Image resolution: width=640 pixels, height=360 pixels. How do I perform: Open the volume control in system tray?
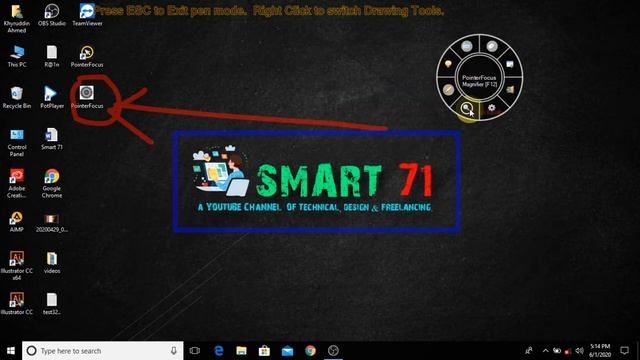579,350
